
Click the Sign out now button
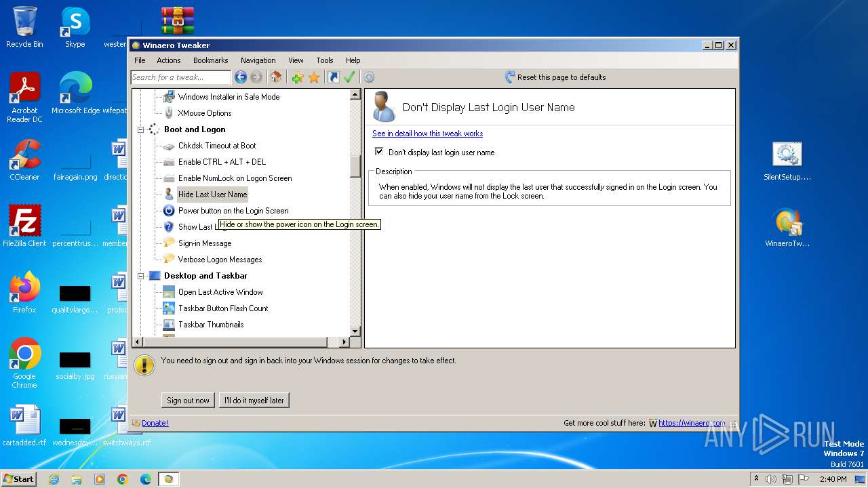point(189,401)
